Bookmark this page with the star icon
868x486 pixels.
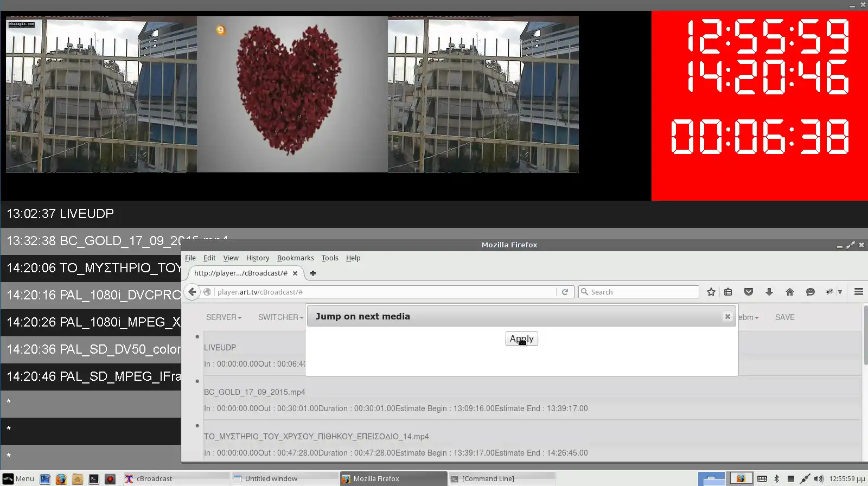coord(711,292)
